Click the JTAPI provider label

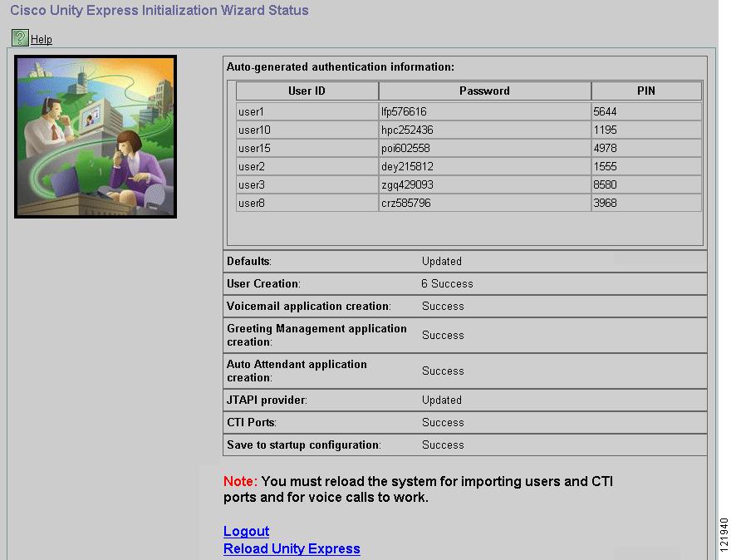point(267,400)
